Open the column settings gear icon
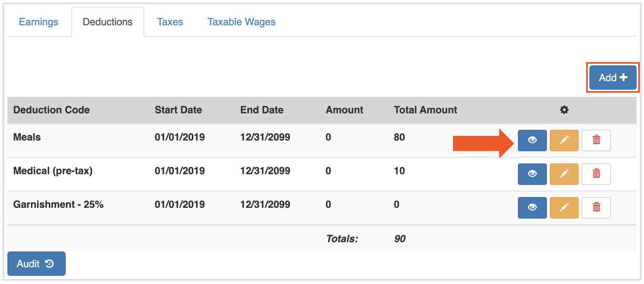Screen dimensions: 644x284 564,110
